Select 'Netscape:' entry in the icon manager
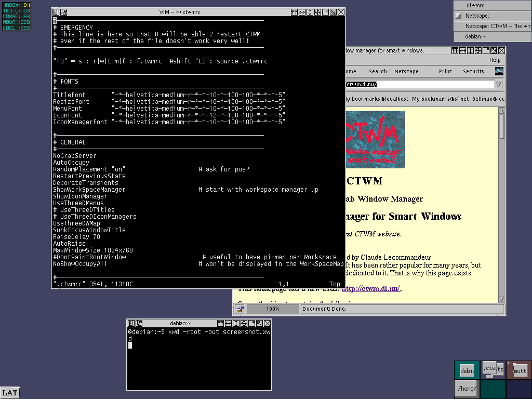Viewport: 532px width, 399px height. click(493, 16)
